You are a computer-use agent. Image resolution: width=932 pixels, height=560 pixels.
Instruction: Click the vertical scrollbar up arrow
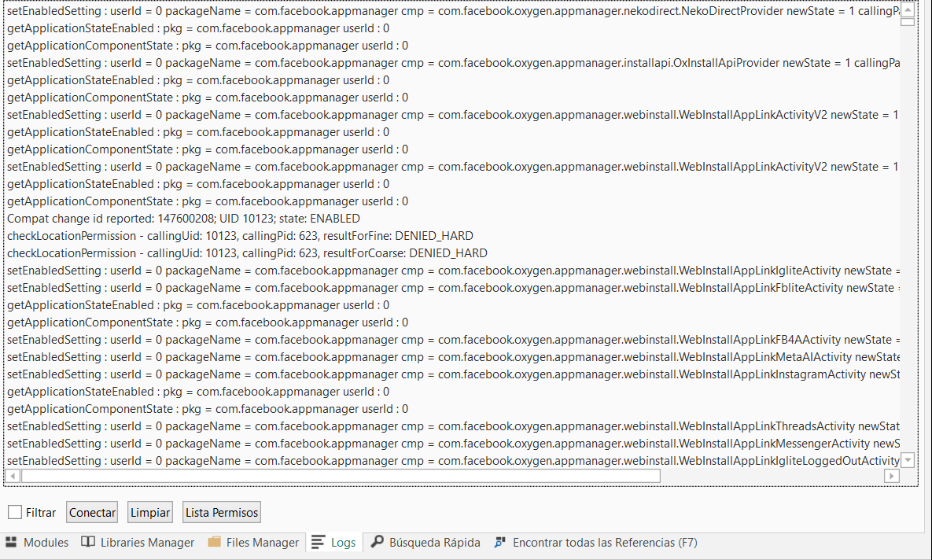coord(908,9)
